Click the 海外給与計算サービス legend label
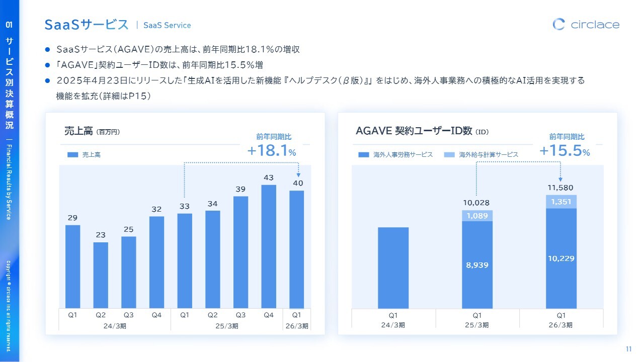The width and height of the screenshot is (644, 362). 489,155
